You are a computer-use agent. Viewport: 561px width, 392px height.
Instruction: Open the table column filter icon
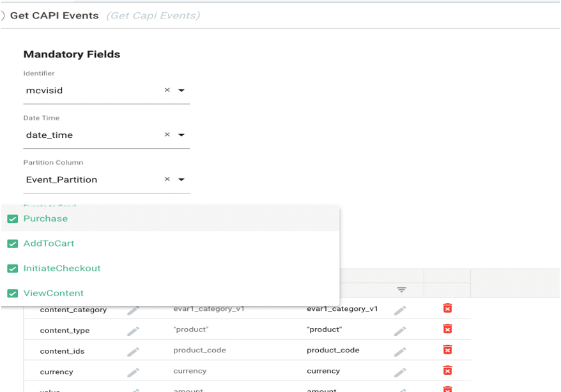(x=401, y=290)
